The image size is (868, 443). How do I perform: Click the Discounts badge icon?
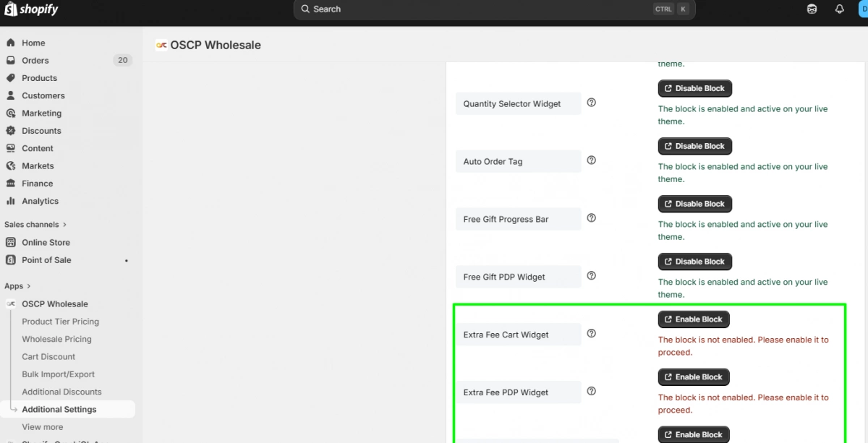[11, 131]
